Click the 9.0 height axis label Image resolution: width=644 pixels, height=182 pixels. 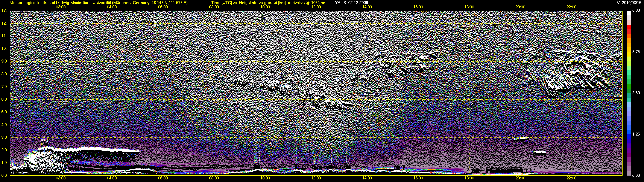[x=4, y=61]
